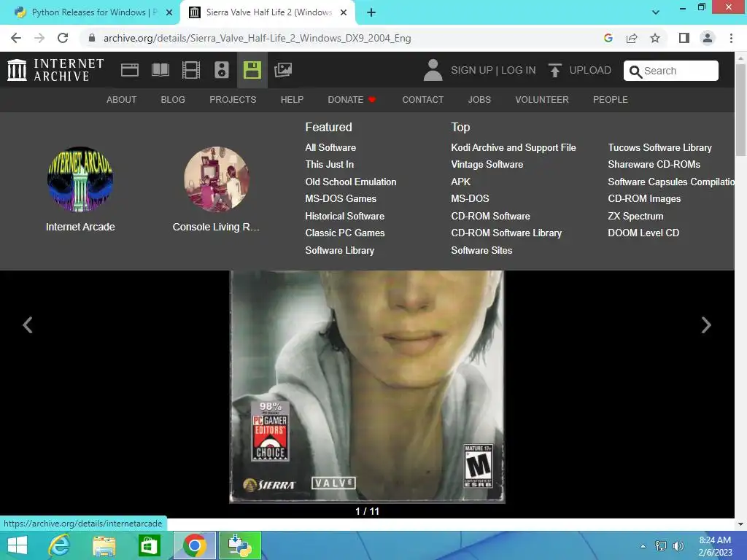Click the Google icon in address bar
The height and width of the screenshot is (560, 747).
point(608,38)
